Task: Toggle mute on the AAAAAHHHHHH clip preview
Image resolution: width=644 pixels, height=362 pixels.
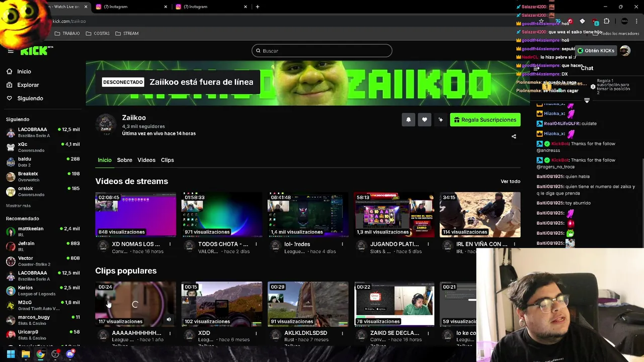Action: [169, 319]
